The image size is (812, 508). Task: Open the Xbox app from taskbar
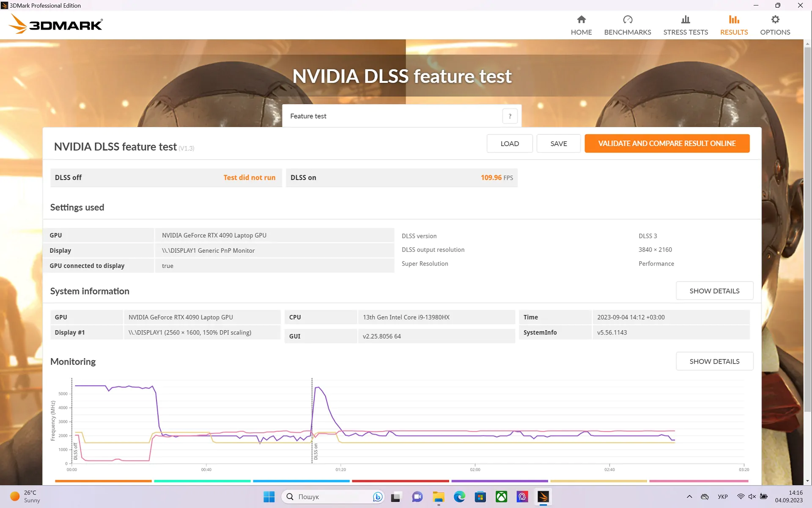pos(501,497)
